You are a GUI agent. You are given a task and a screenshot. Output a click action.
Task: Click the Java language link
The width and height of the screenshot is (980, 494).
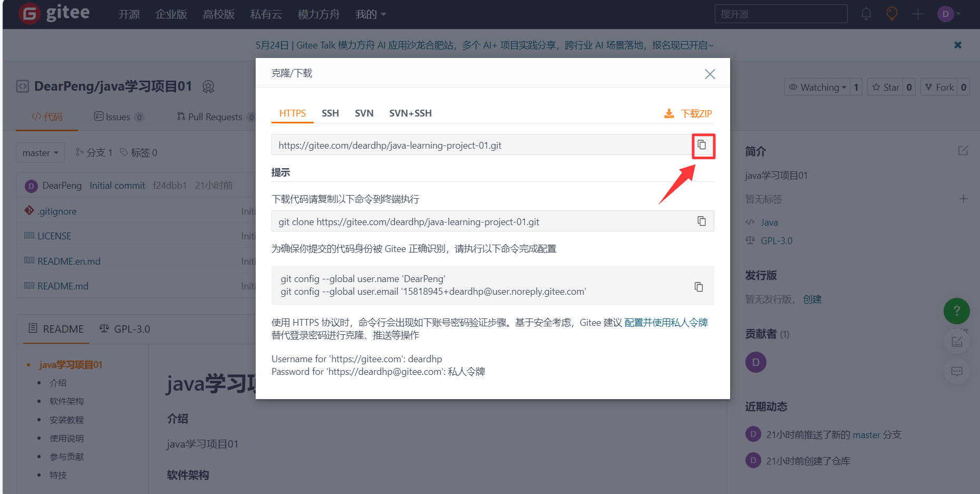[769, 222]
